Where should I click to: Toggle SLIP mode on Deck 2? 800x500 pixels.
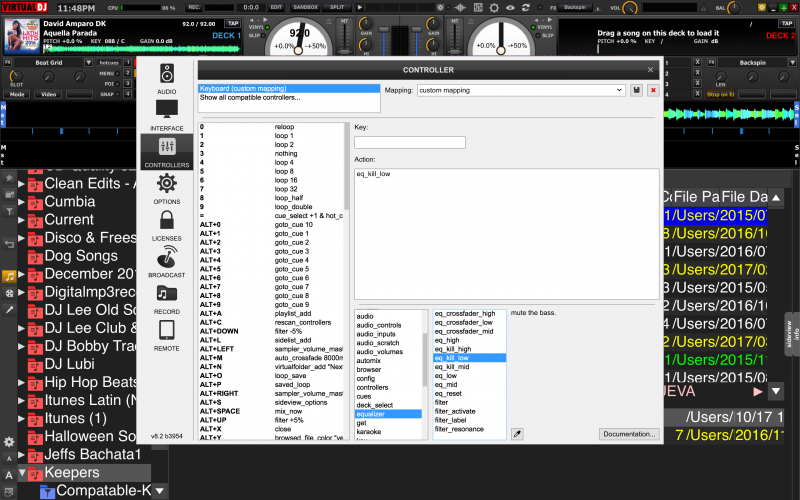544,35
